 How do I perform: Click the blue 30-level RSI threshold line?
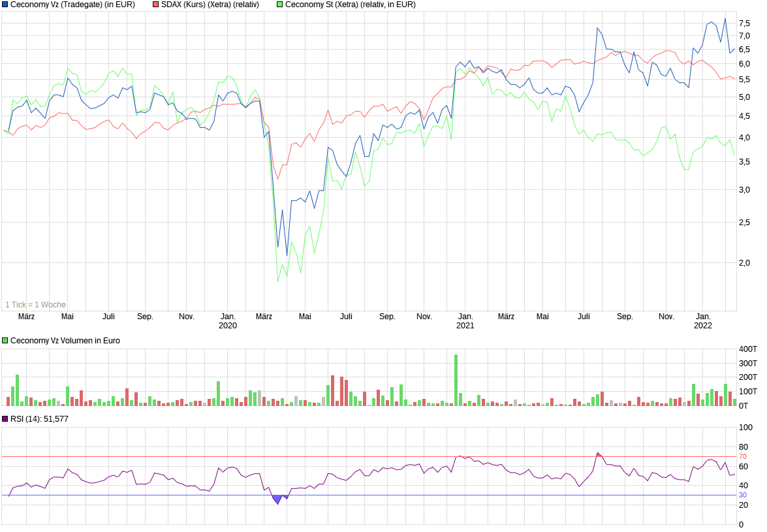(x=392, y=494)
